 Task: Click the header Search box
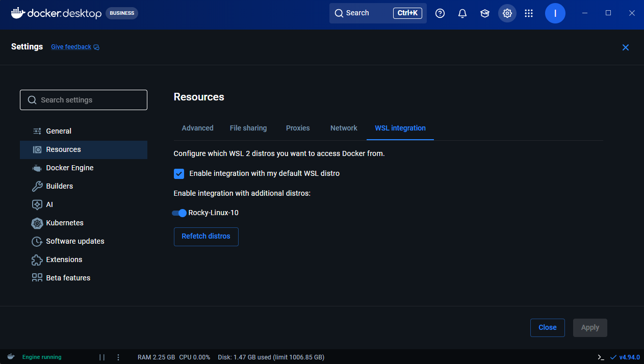click(x=378, y=13)
